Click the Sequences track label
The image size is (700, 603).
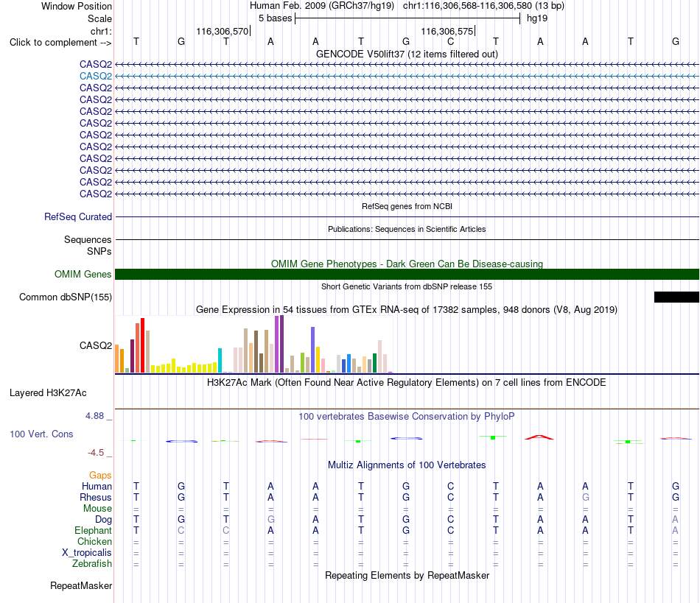tap(88, 239)
